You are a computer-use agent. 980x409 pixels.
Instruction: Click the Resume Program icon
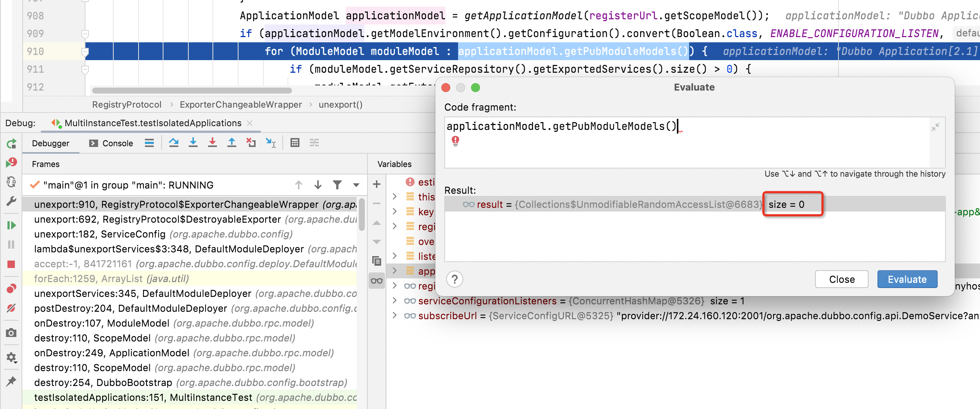click(x=12, y=225)
